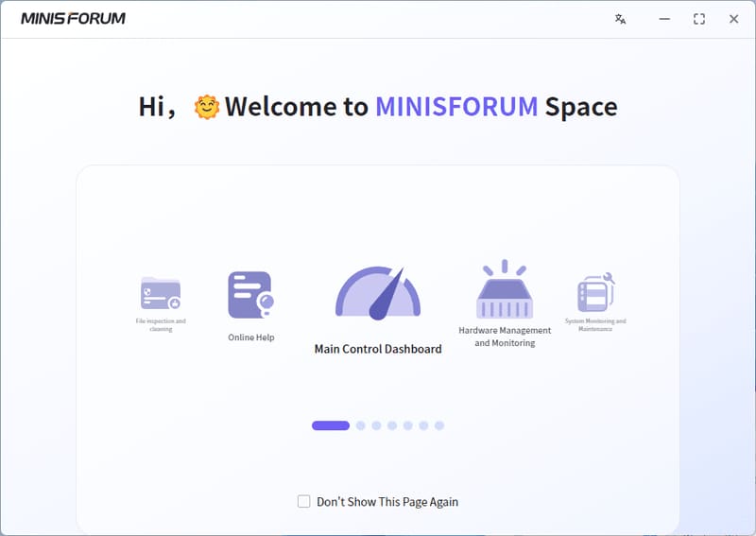Click the MINISFORUM logo
This screenshot has width=756, height=536.
[74, 18]
